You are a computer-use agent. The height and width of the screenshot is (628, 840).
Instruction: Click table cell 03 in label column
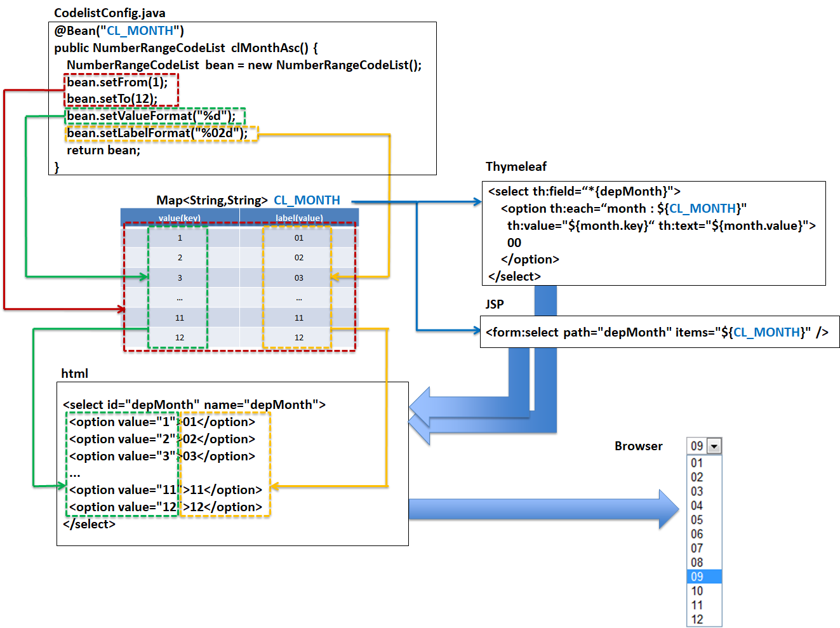click(x=299, y=278)
